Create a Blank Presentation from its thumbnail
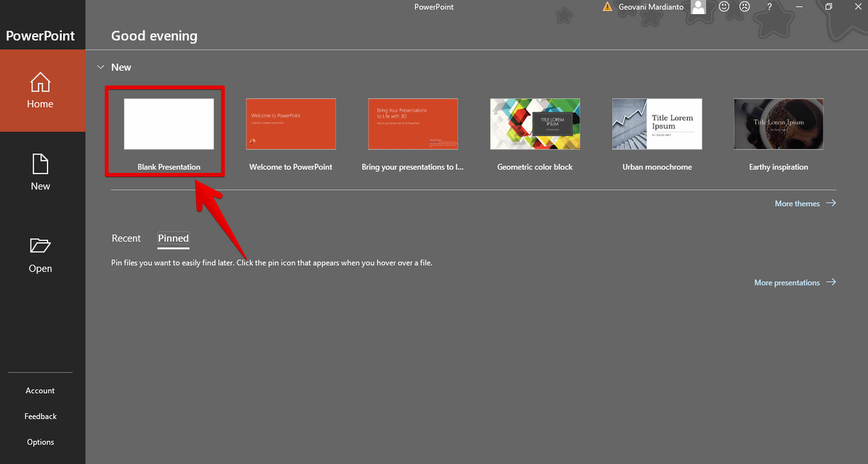Image resolution: width=868 pixels, height=464 pixels. pyautogui.click(x=169, y=124)
